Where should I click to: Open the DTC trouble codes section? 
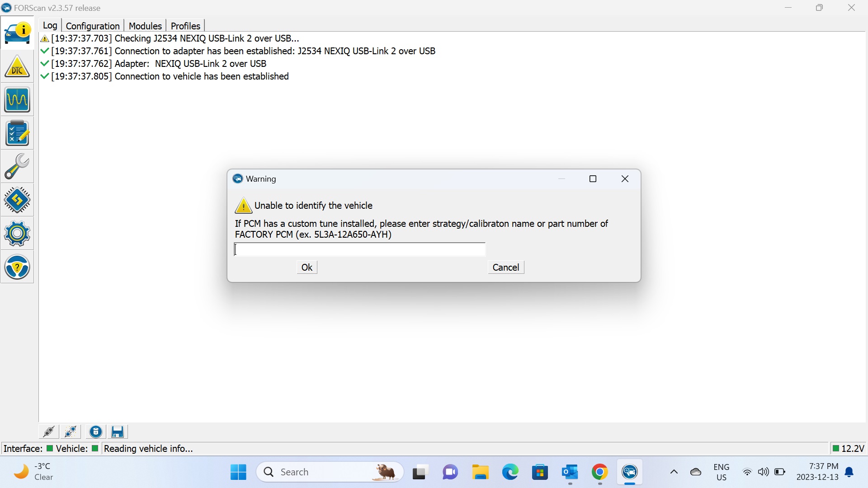17,66
